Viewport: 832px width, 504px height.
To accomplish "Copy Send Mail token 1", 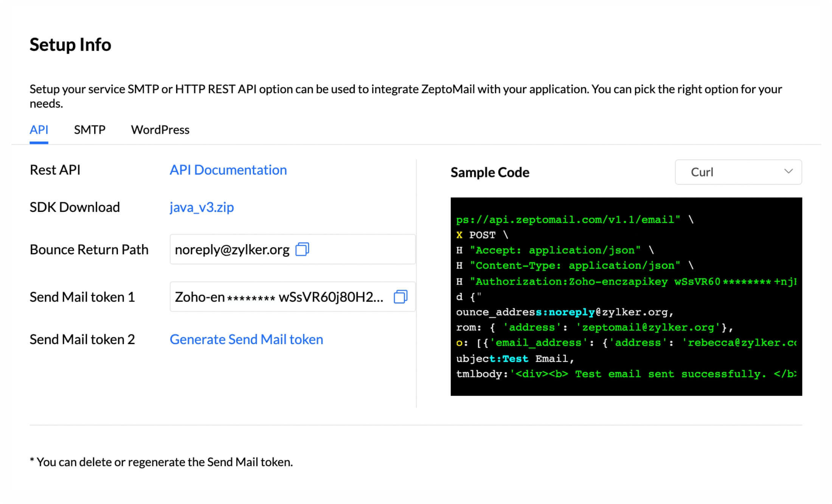I will tap(400, 297).
